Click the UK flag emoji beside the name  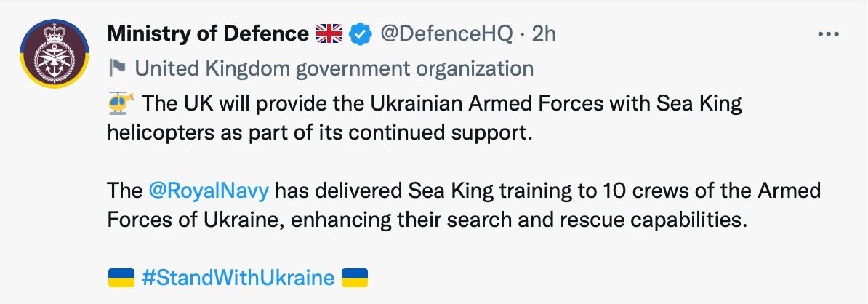(329, 33)
